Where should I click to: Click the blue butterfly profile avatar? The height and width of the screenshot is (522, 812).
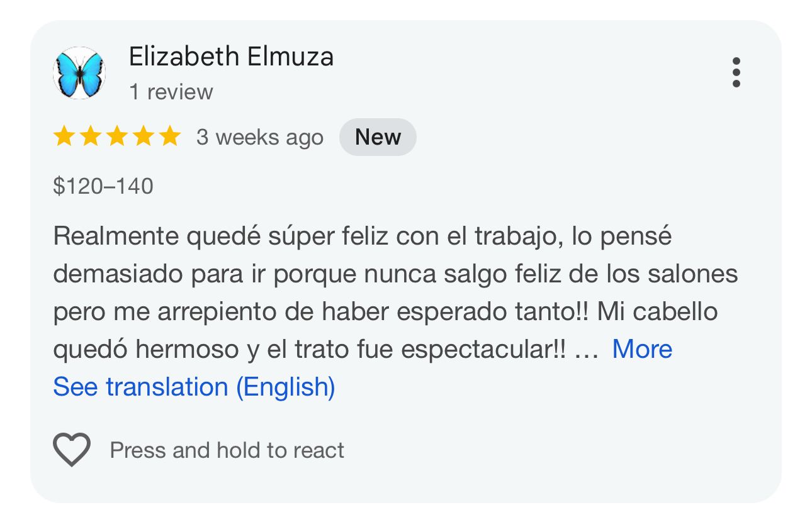(x=79, y=73)
